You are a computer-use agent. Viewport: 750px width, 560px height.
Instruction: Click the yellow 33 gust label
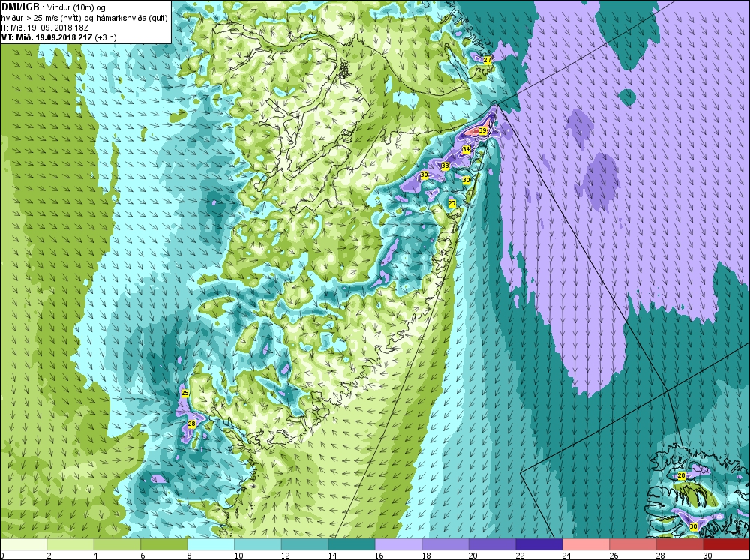point(445,166)
